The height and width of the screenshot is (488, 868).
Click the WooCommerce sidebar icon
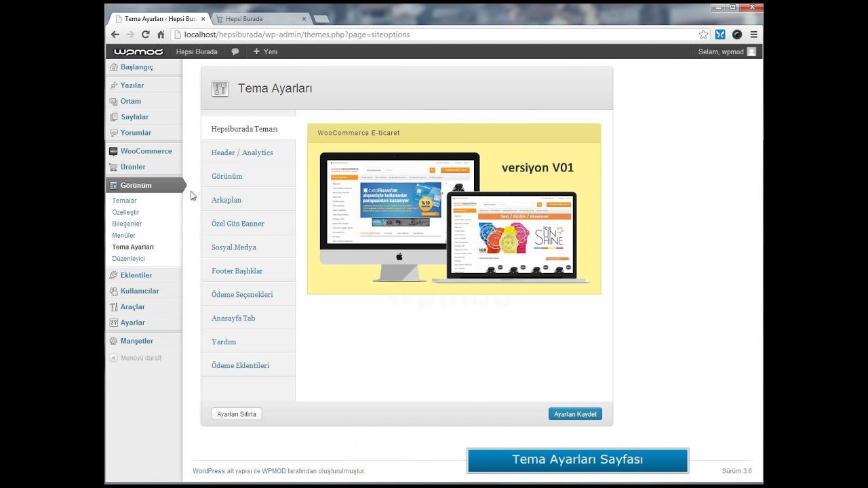coord(114,151)
